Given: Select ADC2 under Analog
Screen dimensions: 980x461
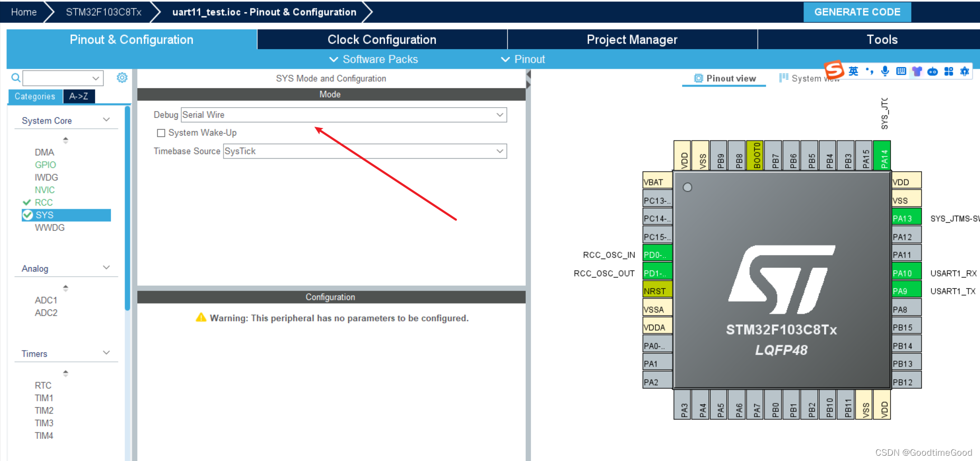Looking at the screenshot, I should (46, 313).
